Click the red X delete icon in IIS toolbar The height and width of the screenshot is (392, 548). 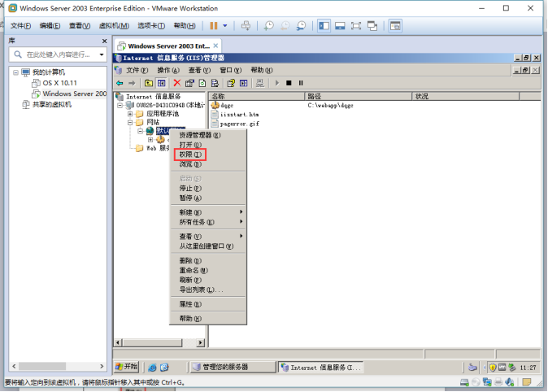(x=176, y=83)
